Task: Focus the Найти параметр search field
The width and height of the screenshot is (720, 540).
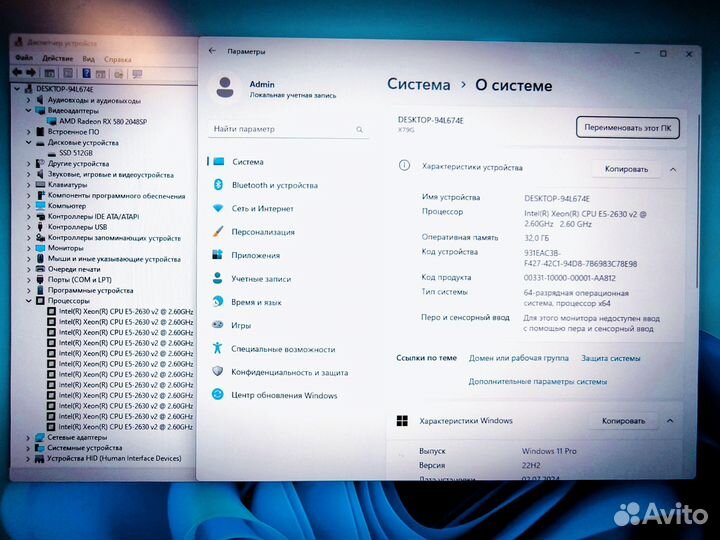Action: point(288,129)
